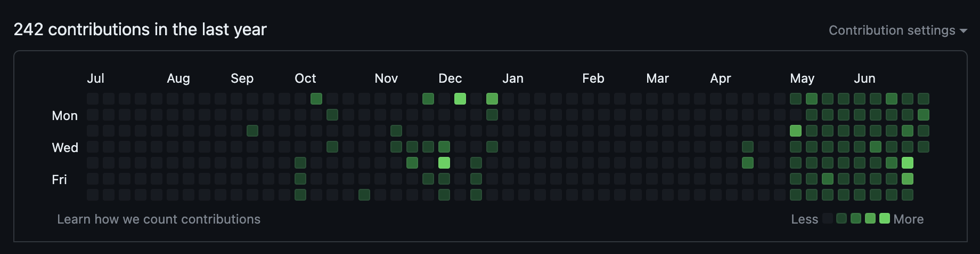Click the 'May' month label
The width and height of the screenshot is (980, 254).
coord(802,78)
